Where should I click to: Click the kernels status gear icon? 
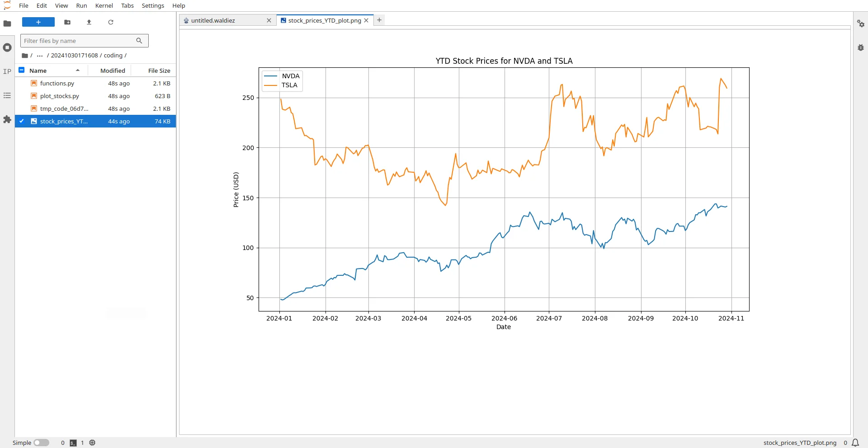point(92,443)
